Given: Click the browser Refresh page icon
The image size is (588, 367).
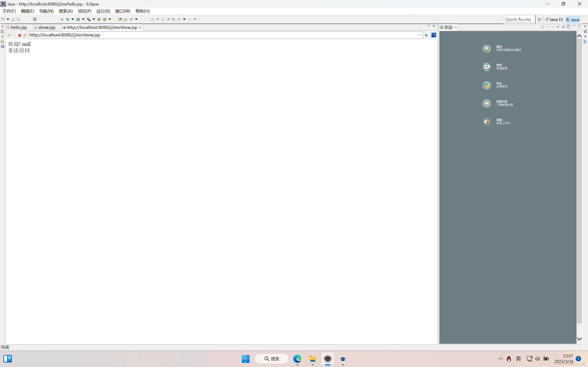Looking at the screenshot, I should (25, 35).
